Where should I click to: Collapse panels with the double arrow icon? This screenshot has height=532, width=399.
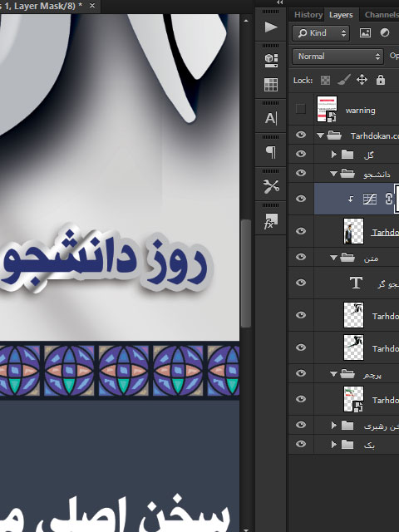click(x=279, y=2)
